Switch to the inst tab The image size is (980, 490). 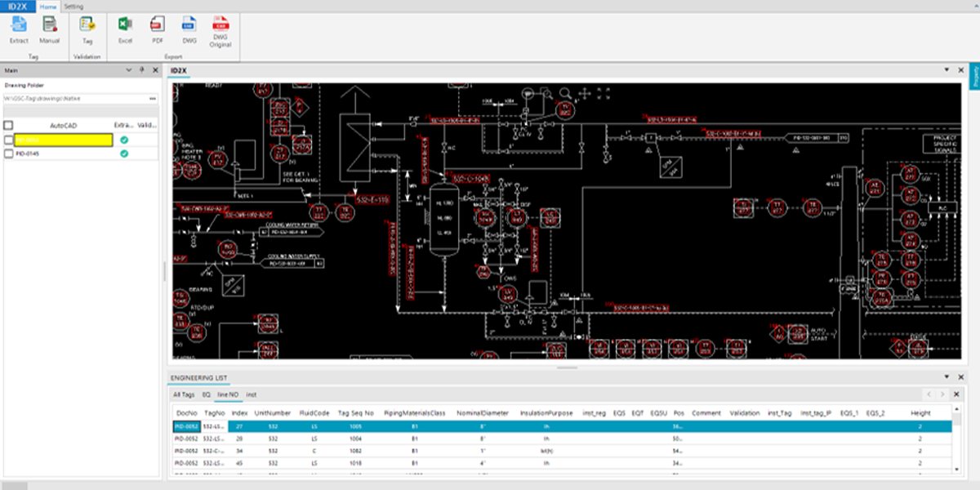point(252,394)
